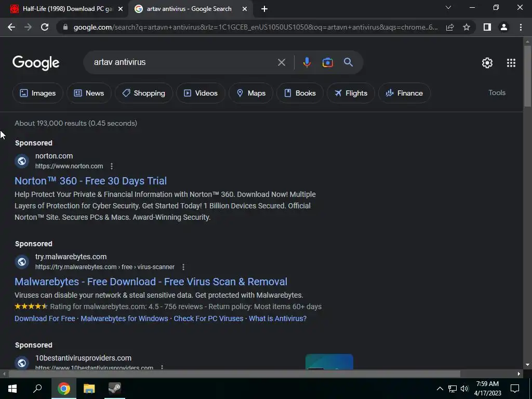Open Windows notification center
The height and width of the screenshot is (399, 532).
click(x=515, y=388)
